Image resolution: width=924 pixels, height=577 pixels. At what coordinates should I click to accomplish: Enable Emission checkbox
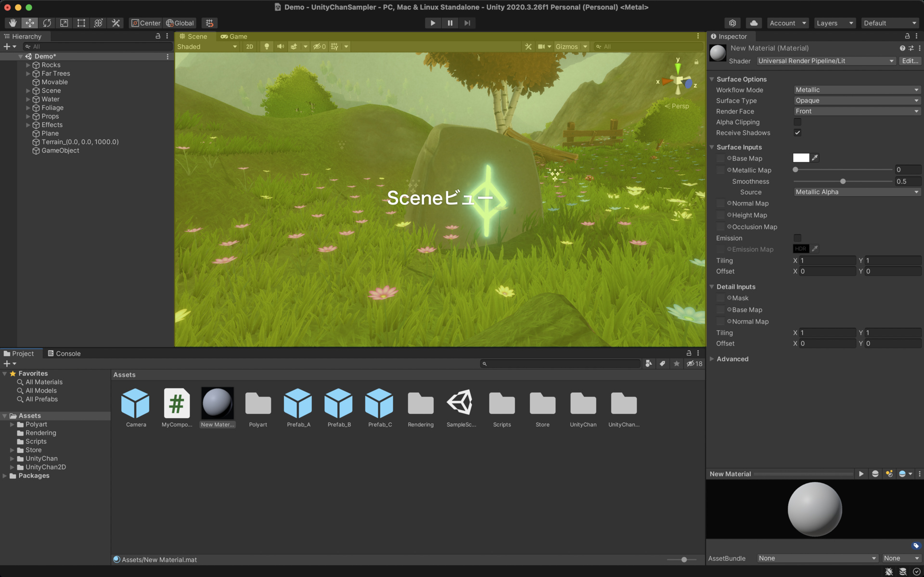tap(797, 238)
